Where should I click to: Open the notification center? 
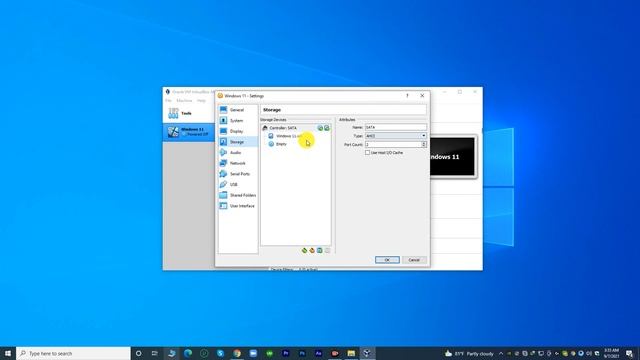pos(629,353)
